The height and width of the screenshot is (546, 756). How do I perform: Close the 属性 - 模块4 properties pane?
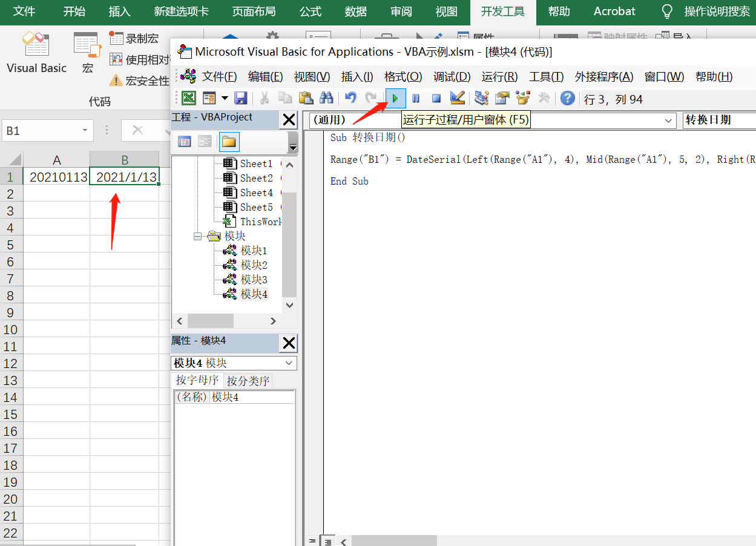coord(289,343)
